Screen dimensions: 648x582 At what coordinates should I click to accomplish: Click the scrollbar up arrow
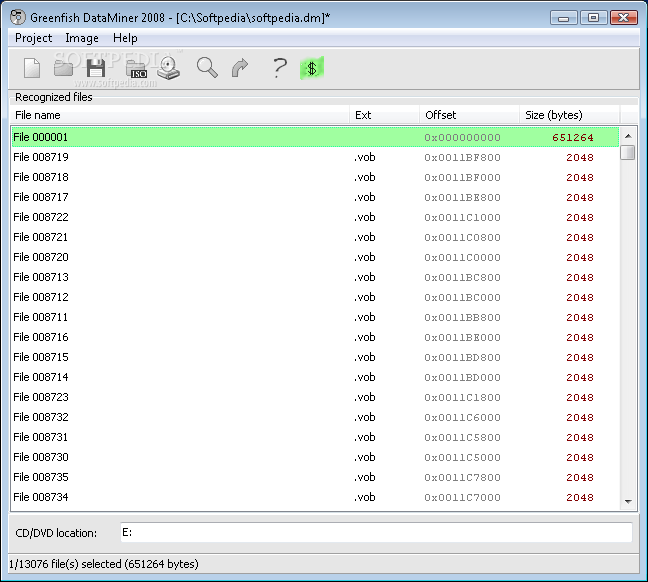628,136
